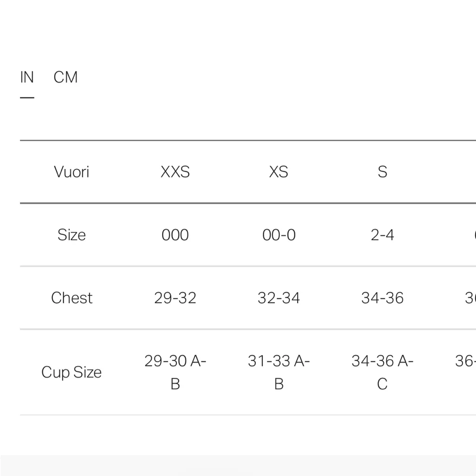Screen dimensions: 476x476
Task: Click the 34-36 chest measurement
Action: [382, 298]
